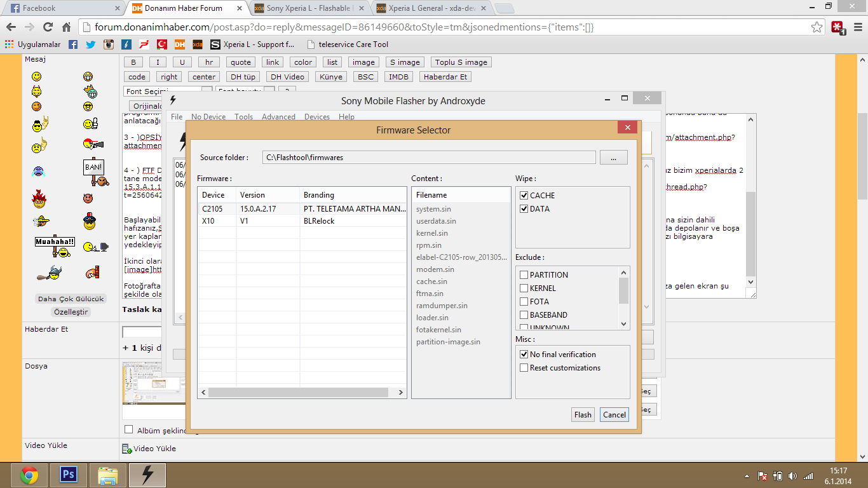The width and height of the screenshot is (868, 488).
Task: Check FOTA in the Exclude list
Action: coord(524,302)
